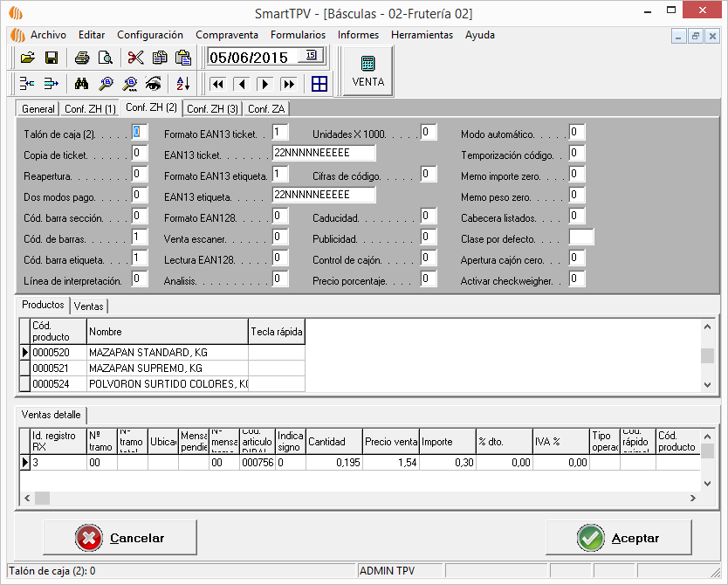
Task: Open the Informes menu
Action: (x=358, y=35)
